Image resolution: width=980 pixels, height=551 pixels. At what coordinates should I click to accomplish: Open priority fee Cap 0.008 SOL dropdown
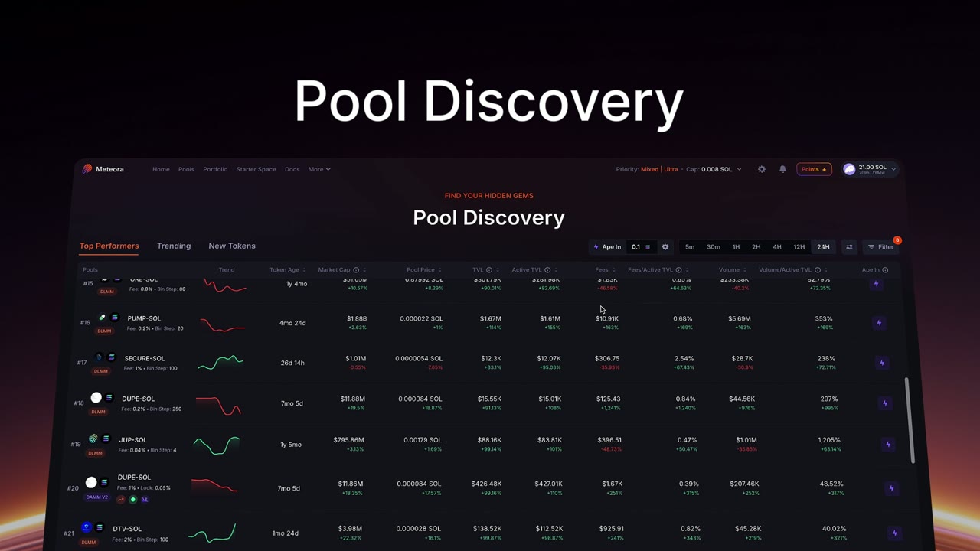(x=713, y=169)
